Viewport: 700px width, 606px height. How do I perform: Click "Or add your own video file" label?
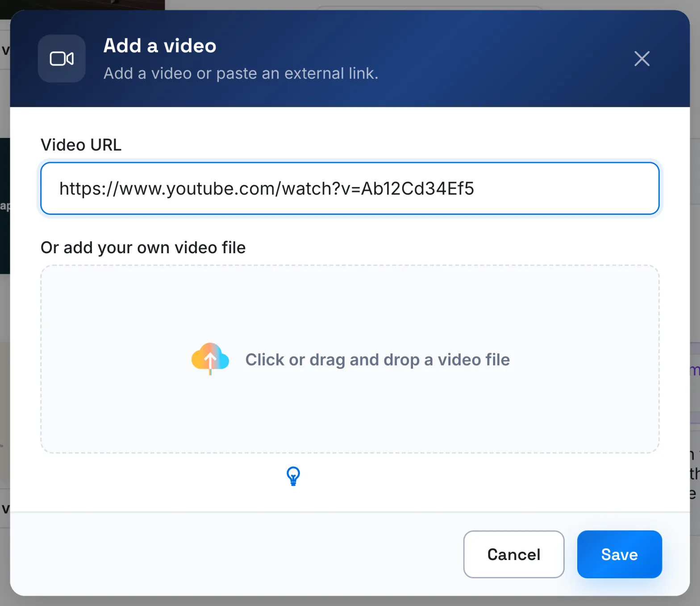click(x=143, y=247)
